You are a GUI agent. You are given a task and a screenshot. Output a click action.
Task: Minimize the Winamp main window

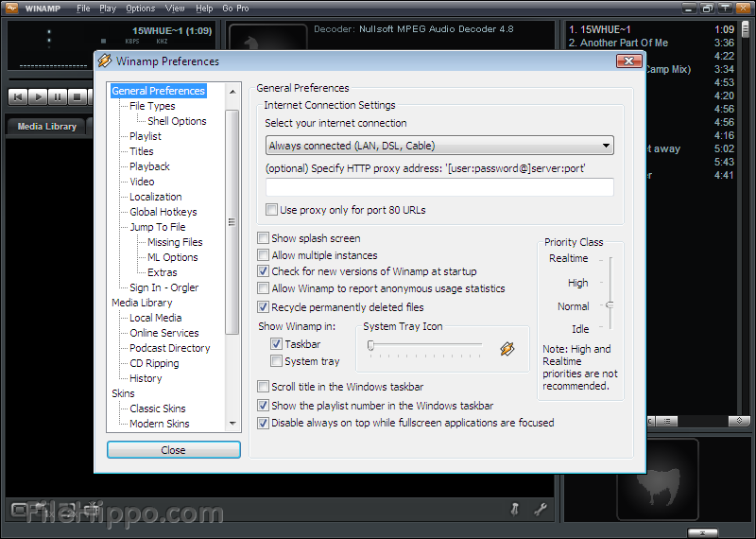point(690,8)
